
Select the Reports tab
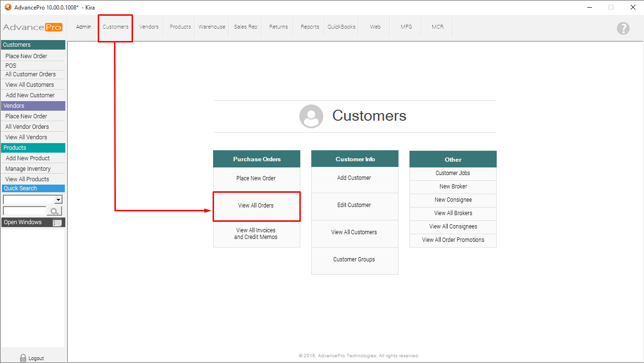pyautogui.click(x=310, y=27)
